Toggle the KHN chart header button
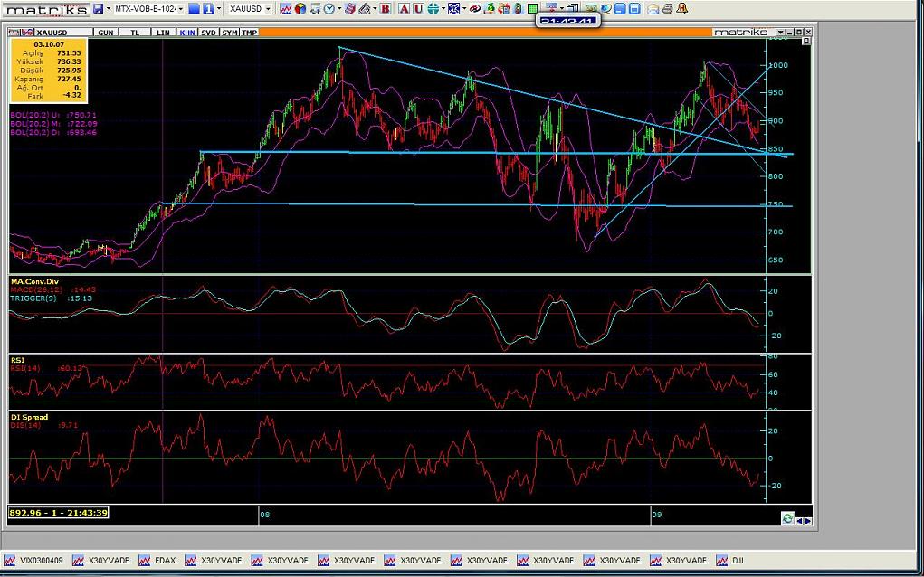924x577 pixels. click(x=187, y=33)
